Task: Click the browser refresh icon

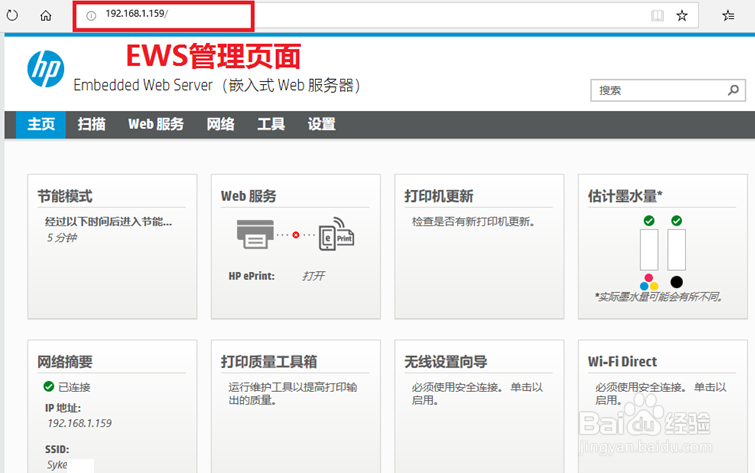Action: tap(12, 15)
